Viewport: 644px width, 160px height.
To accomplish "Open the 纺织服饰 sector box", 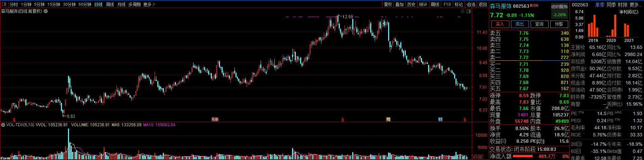I will point(559,11).
